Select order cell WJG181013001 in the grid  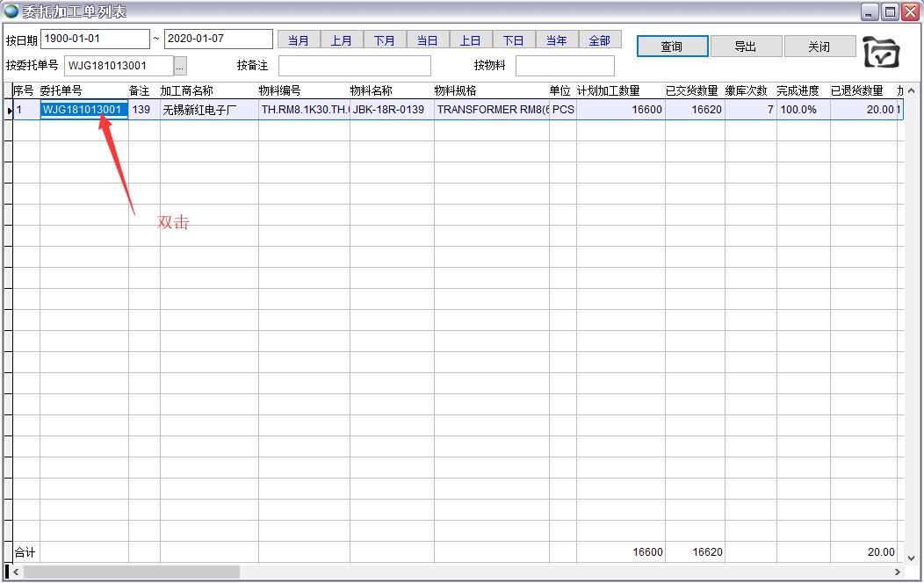(x=83, y=110)
